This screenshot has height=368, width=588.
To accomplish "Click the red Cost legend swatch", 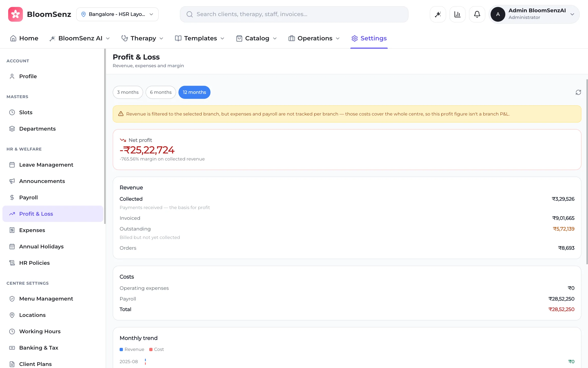I will tap(151, 349).
